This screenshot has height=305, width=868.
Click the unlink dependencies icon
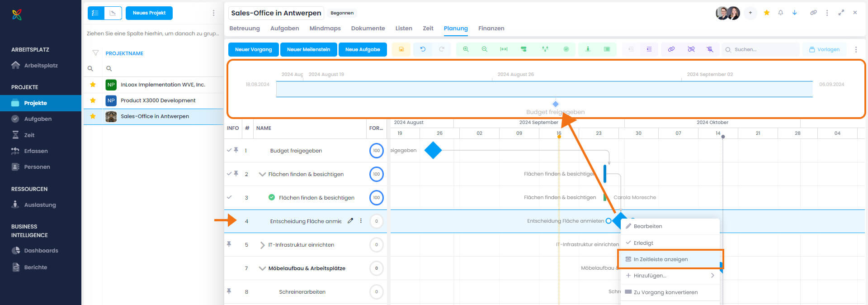691,49
